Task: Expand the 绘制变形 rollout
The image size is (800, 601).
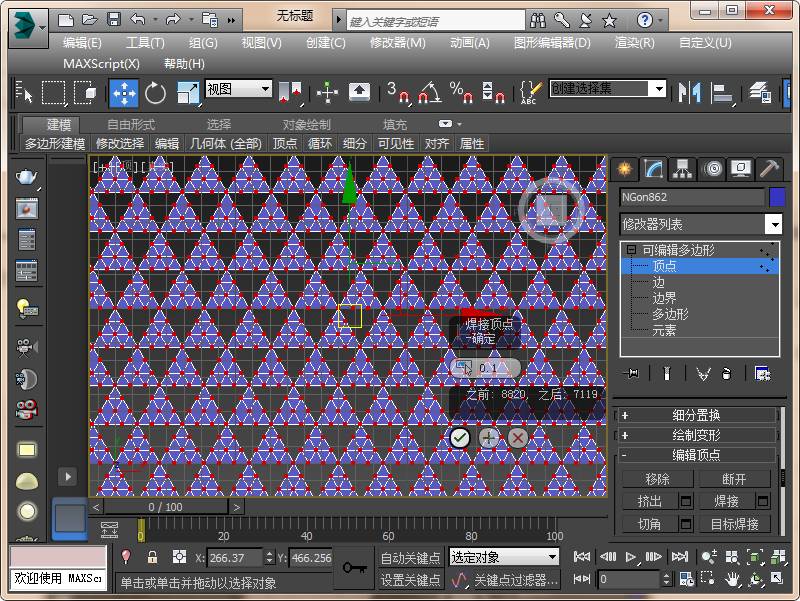Action: [696, 435]
